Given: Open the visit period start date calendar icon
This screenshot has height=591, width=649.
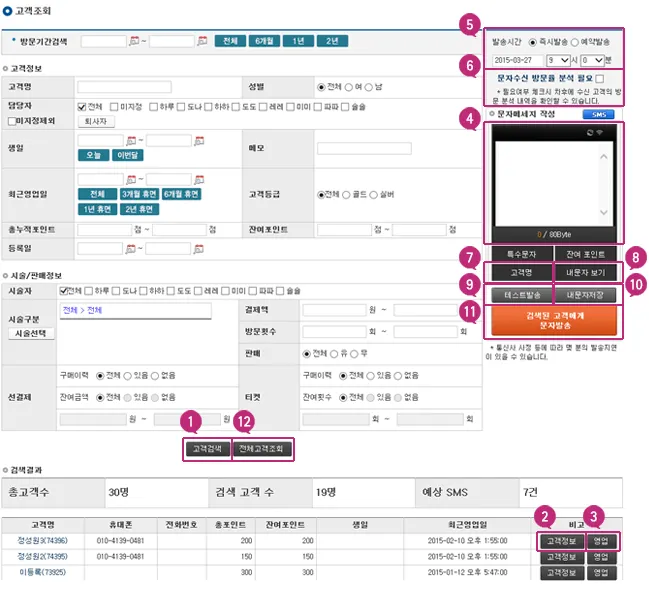Looking at the screenshot, I should [134, 41].
